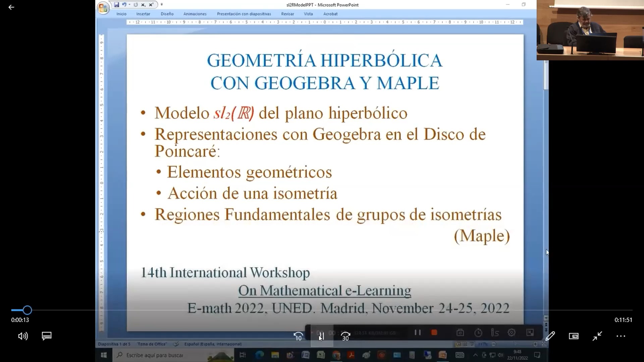Image resolution: width=644 pixels, height=362 pixels.
Task: Open Microsoft Edge from taskbar
Action: [x=259, y=355]
